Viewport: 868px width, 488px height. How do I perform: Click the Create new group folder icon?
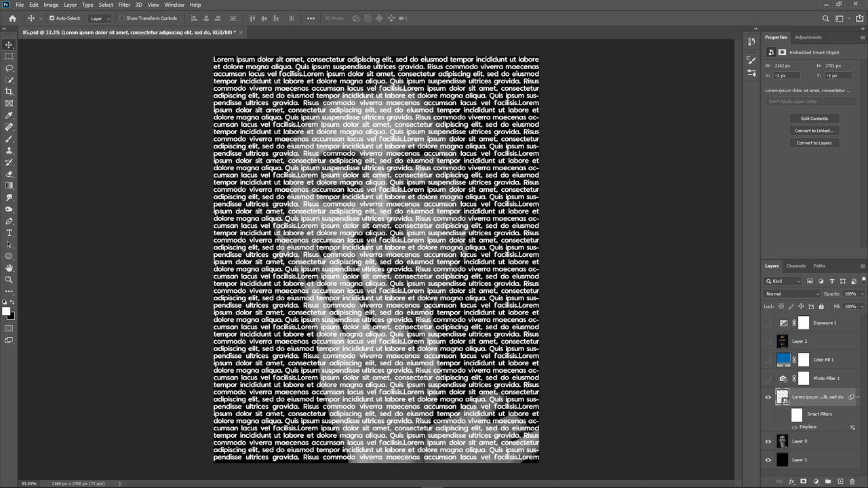coord(828,481)
